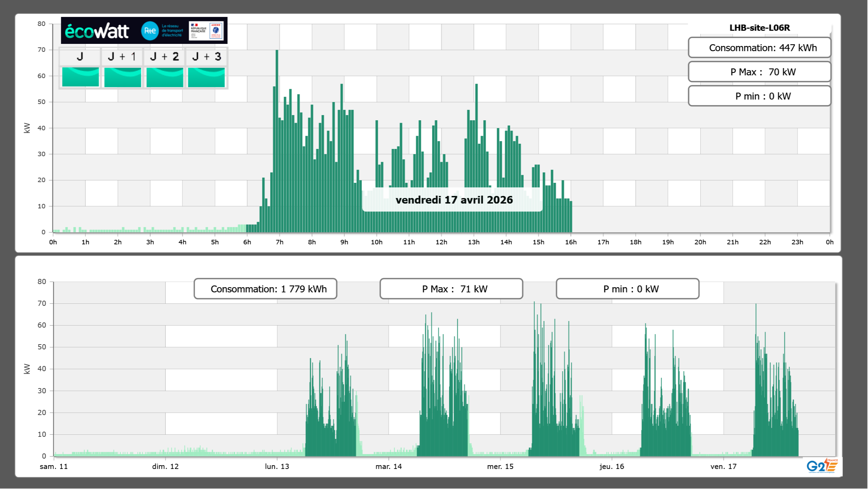Viewport: 868px width, 489px height.
Task: Click the green J + 3 signal icon
Action: (206, 77)
